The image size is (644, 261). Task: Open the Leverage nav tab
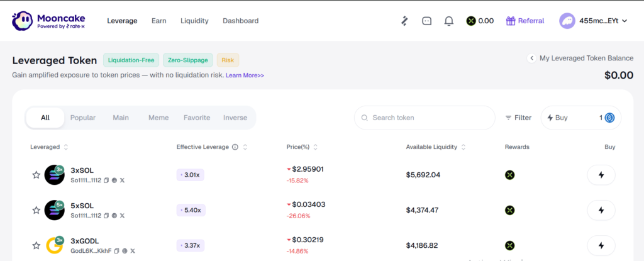click(x=122, y=21)
